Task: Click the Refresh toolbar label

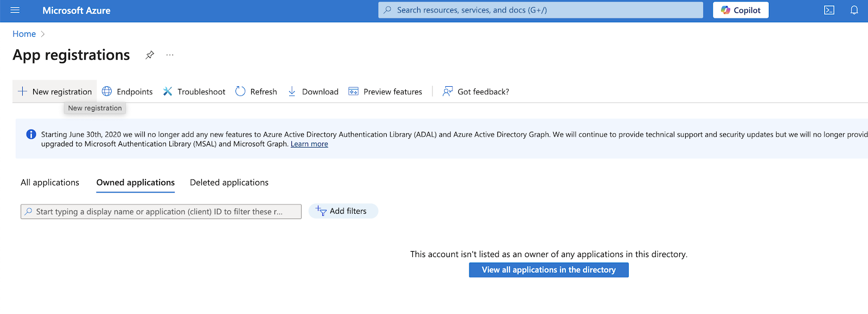Action: click(x=264, y=92)
